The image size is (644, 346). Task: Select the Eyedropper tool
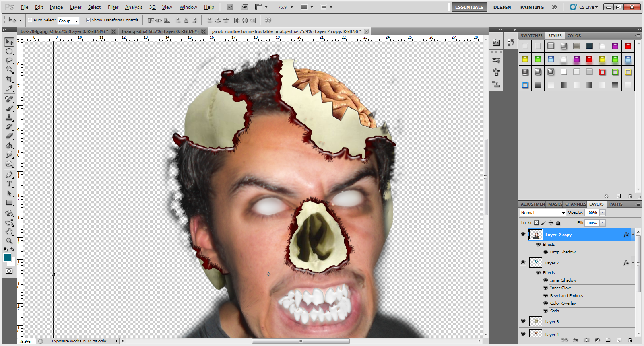9,88
